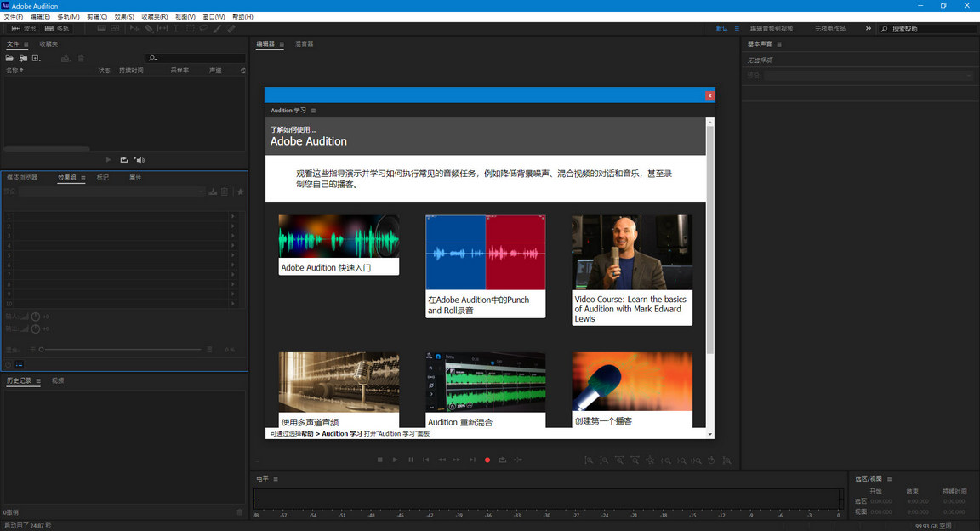
Task: Switch to the 媒体浏览器 tab
Action: 22,178
